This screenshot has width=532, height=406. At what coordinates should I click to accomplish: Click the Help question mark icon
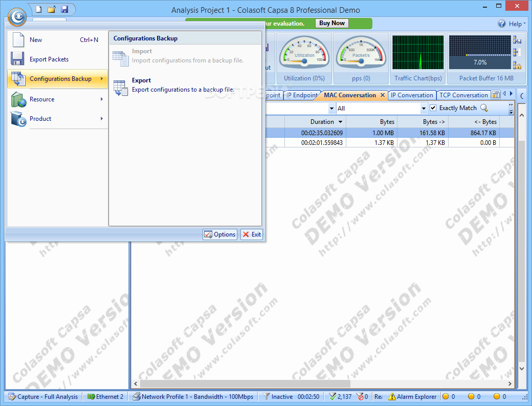(x=501, y=24)
